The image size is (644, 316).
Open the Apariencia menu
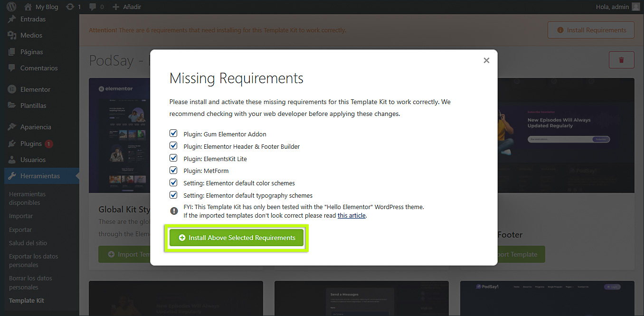(x=36, y=127)
